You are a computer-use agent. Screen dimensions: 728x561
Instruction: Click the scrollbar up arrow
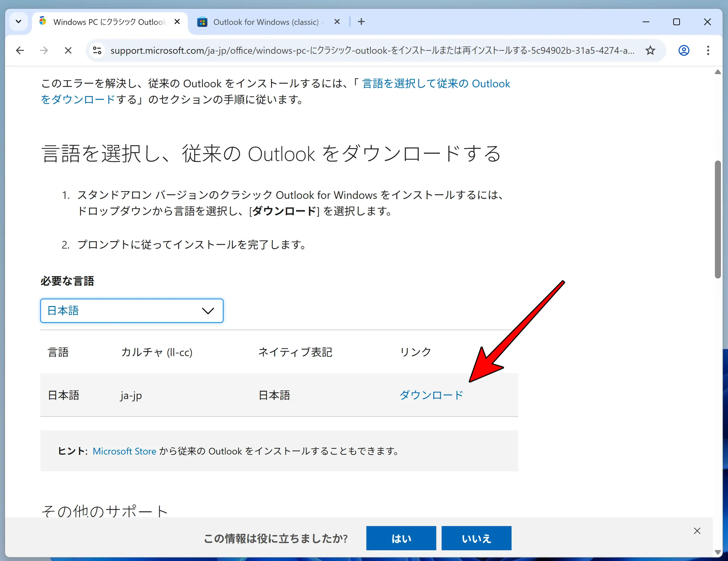(718, 72)
